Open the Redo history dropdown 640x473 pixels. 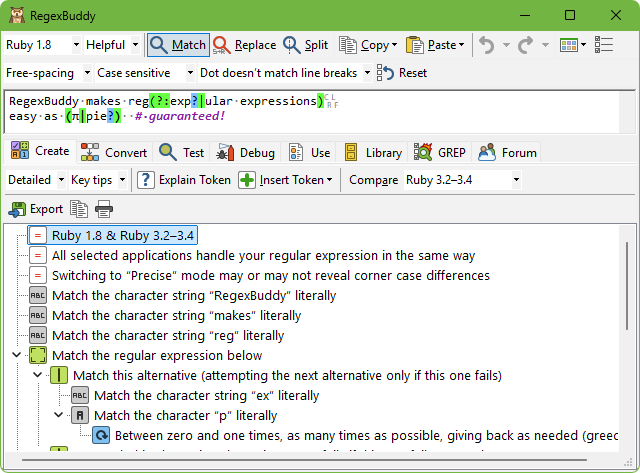point(545,45)
